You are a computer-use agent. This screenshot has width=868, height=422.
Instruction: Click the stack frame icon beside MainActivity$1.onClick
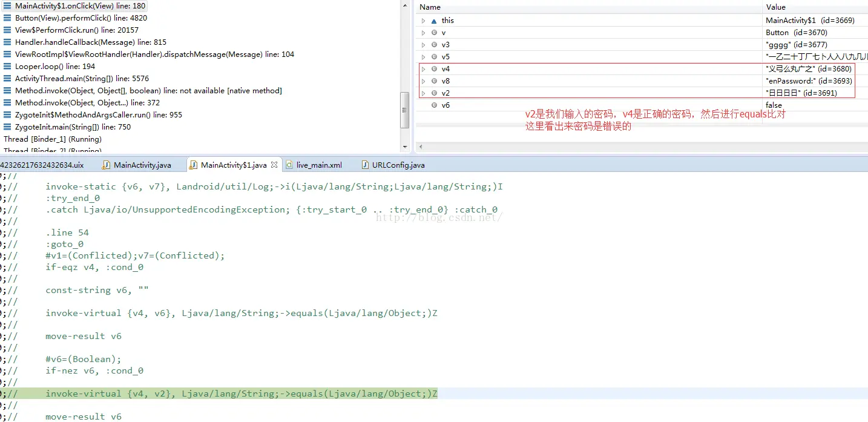coord(7,6)
